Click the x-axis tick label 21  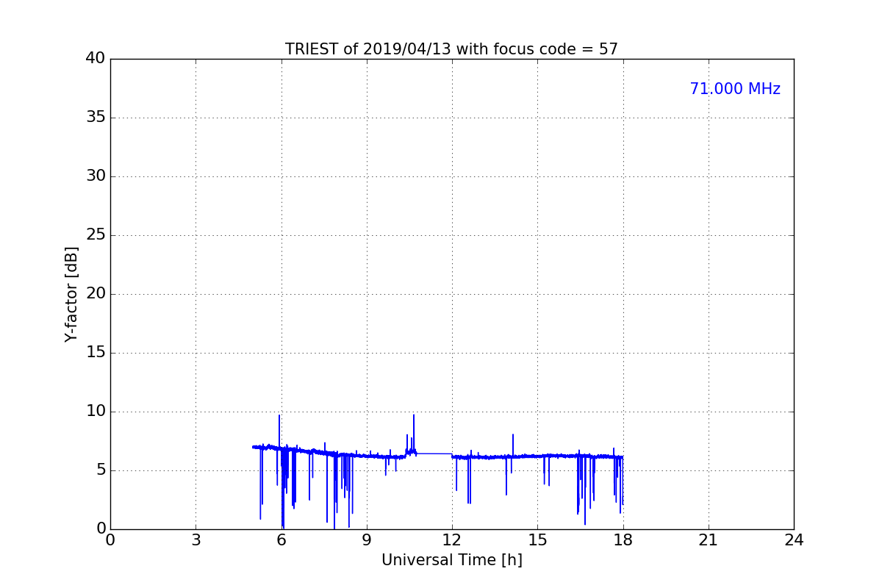(x=709, y=540)
